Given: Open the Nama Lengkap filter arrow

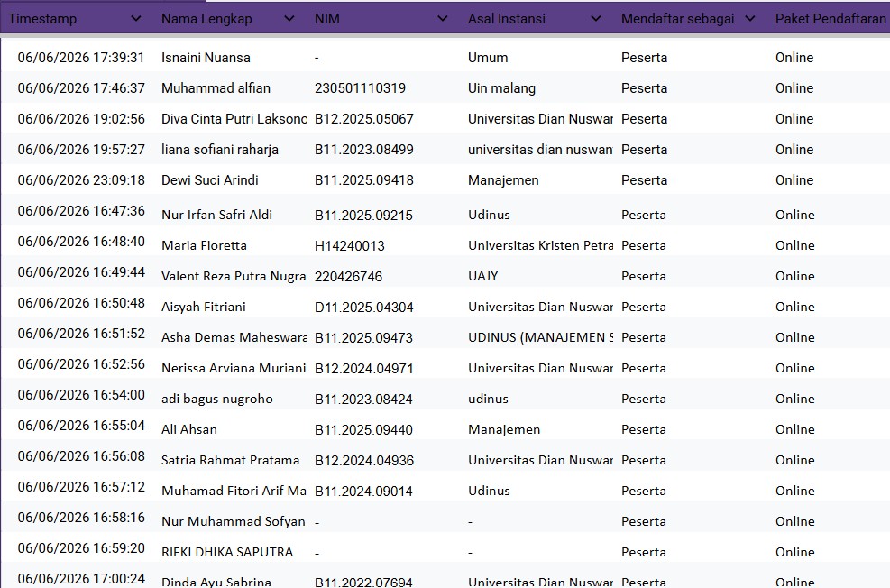Looking at the screenshot, I should pyautogui.click(x=289, y=19).
